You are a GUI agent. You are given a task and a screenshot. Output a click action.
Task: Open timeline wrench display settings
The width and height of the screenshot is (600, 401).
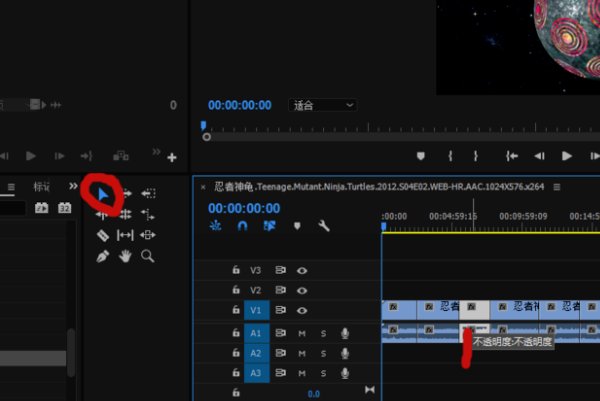[x=324, y=227]
